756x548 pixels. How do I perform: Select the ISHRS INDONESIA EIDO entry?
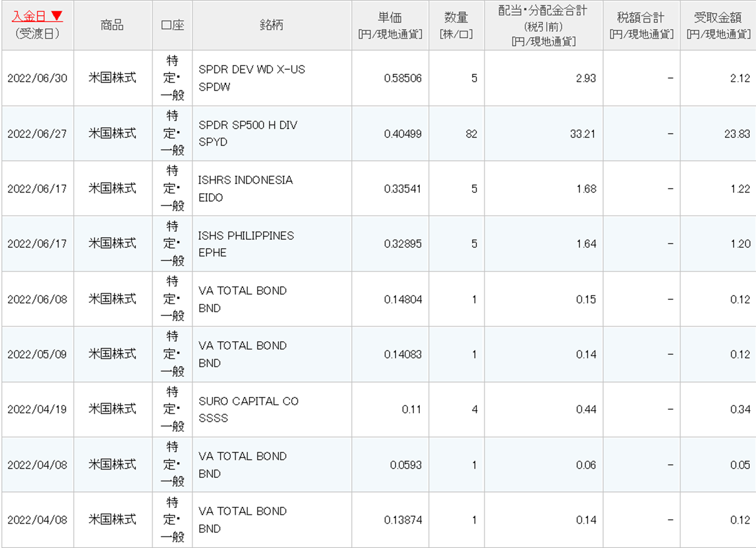(x=245, y=188)
